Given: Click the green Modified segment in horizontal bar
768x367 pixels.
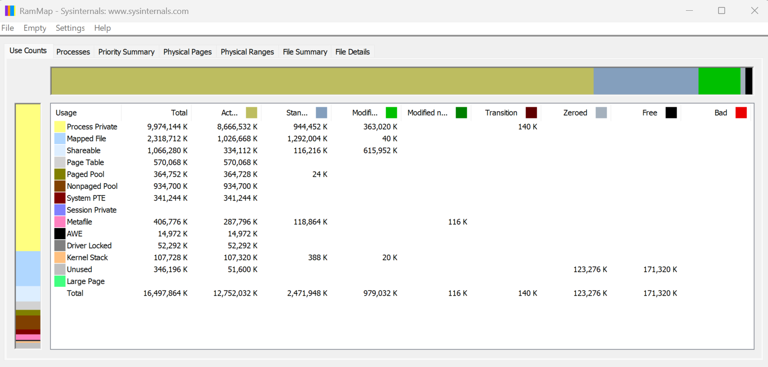Looking at the screenshot, I should click(719, 81).
